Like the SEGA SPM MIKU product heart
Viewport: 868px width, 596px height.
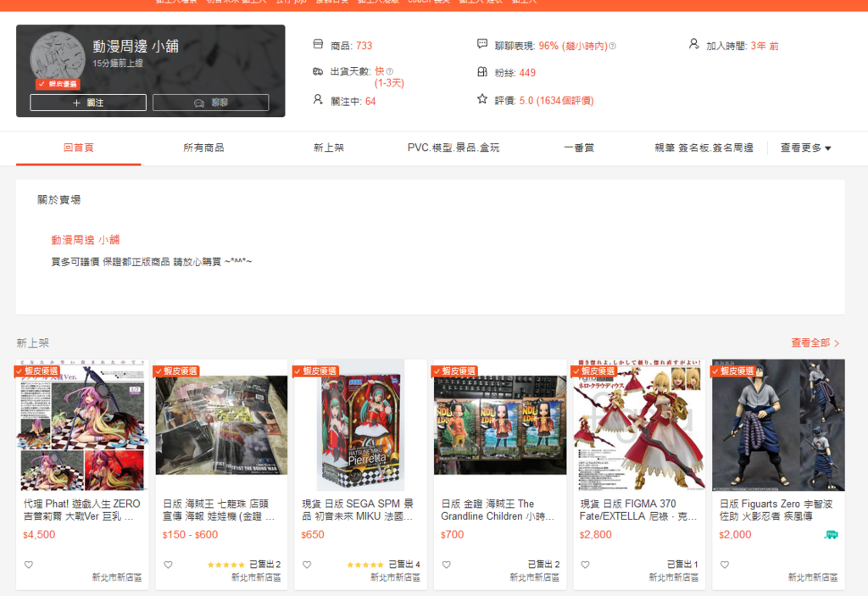tap(307, 565)
